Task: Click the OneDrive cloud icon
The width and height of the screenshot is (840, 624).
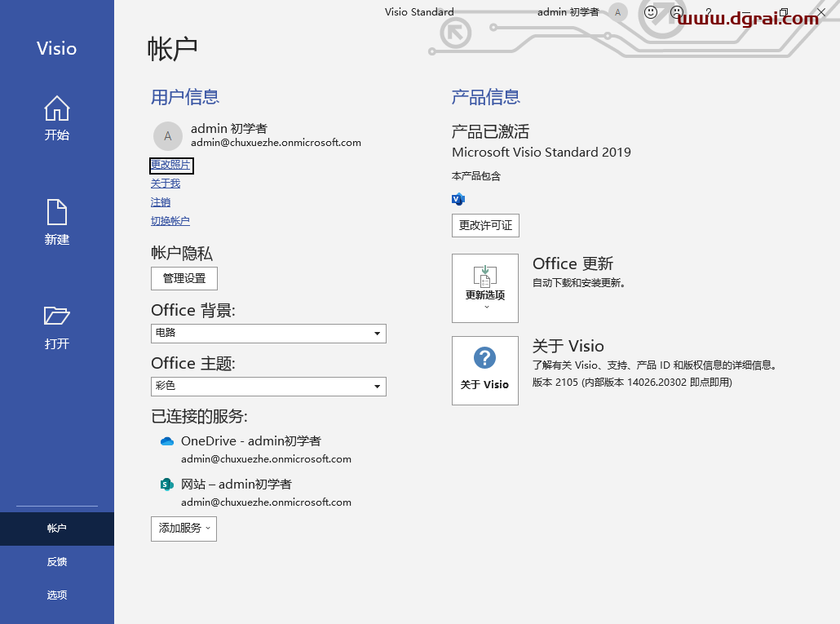Action: point(167,441)
